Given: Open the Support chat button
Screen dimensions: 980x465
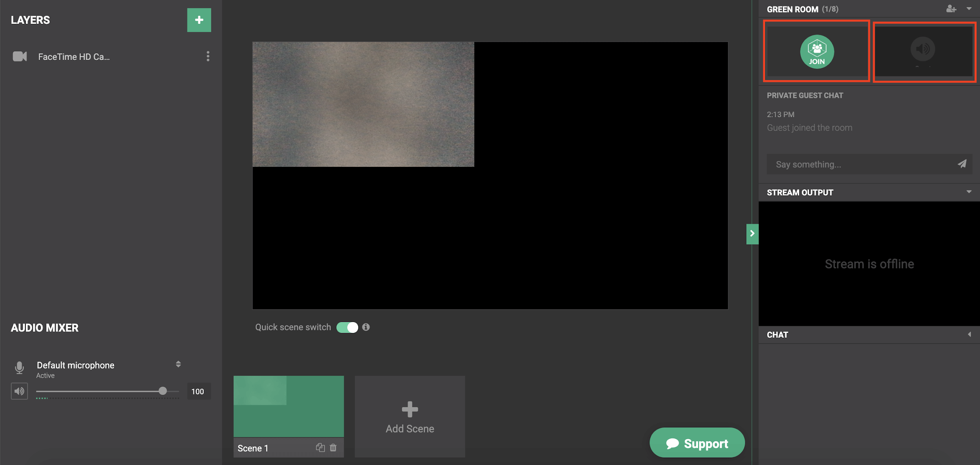Looking at the screenshot, I should [697, 443].
